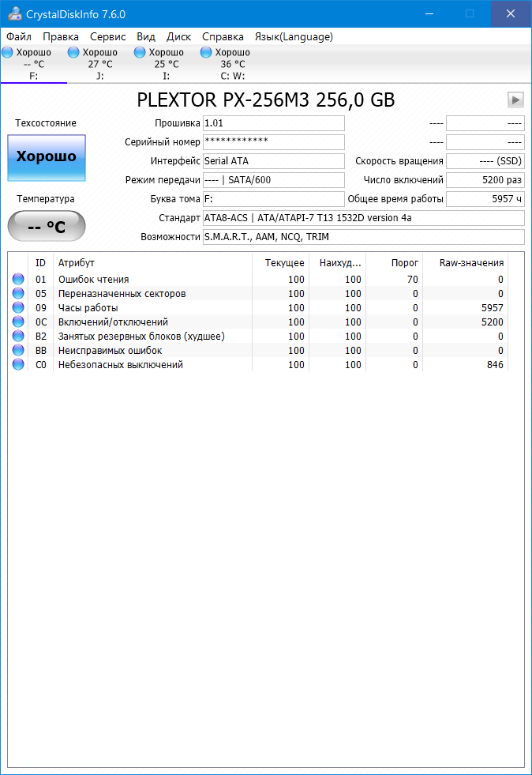The height and width of the screenshot is (775, 532).
Task: Click blue orb of attribute BB row
Action: [18, 351]
